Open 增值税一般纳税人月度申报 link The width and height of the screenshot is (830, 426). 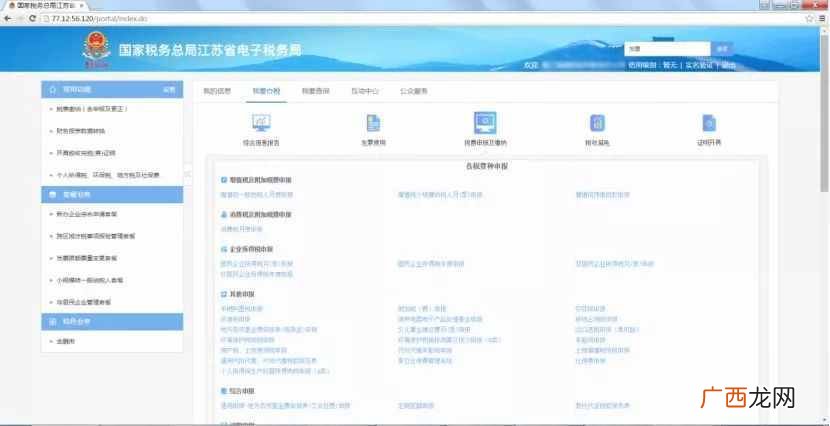(x=257, y=195)
